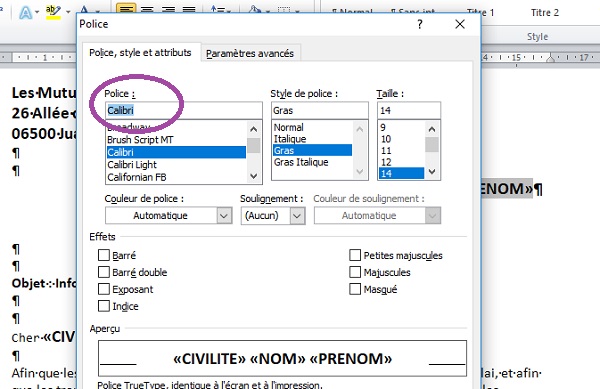Viewport: 600px width, 389px height.
Task: Click the Taille size input field
Action: coord(409,111)
